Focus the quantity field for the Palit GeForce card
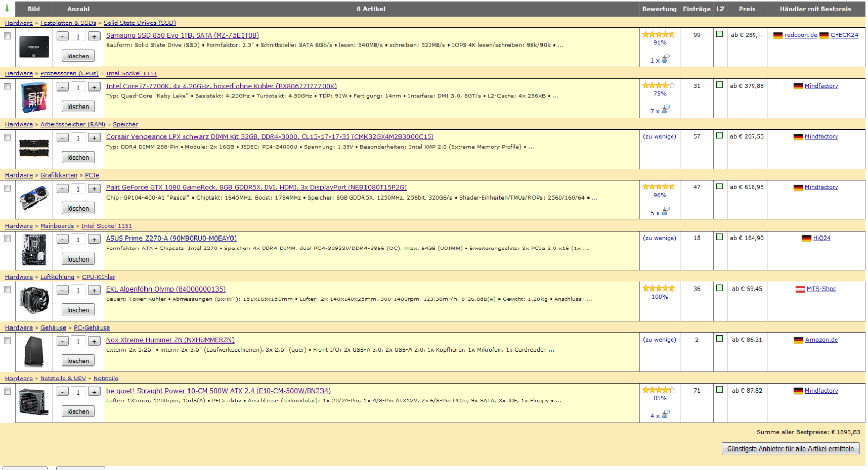Image resolution: width=868 pixels, height=470 pixels. click(78, 189)
